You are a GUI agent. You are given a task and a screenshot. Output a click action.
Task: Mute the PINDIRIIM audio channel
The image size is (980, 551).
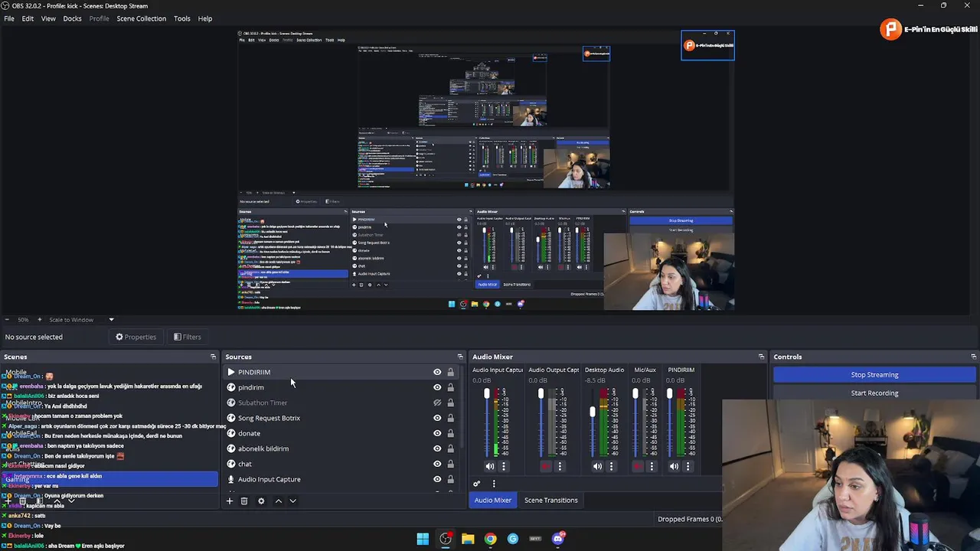click(674, 466)
